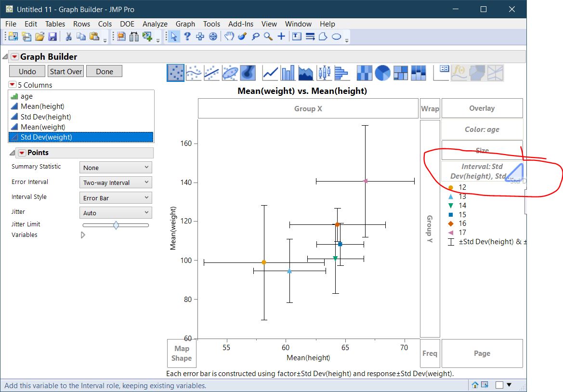
Task: Open the Summary Statistic dropdown
Action: (x=116, y=168)
